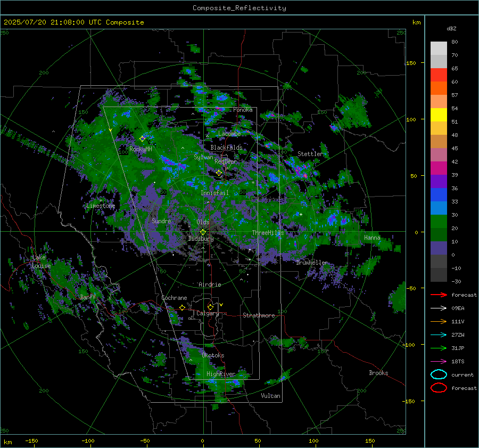Click the Brooks city label
Viewport: 479px width, 448px height.
378,373
